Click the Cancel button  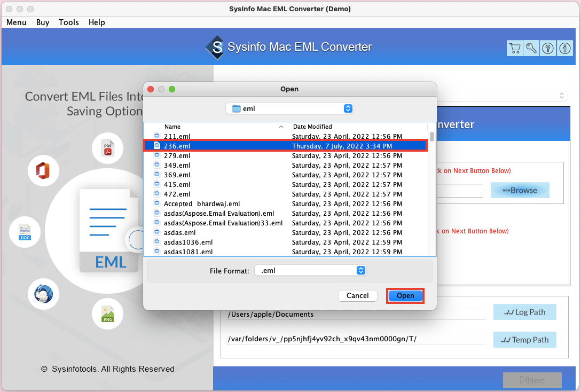(x=358, y=296)
